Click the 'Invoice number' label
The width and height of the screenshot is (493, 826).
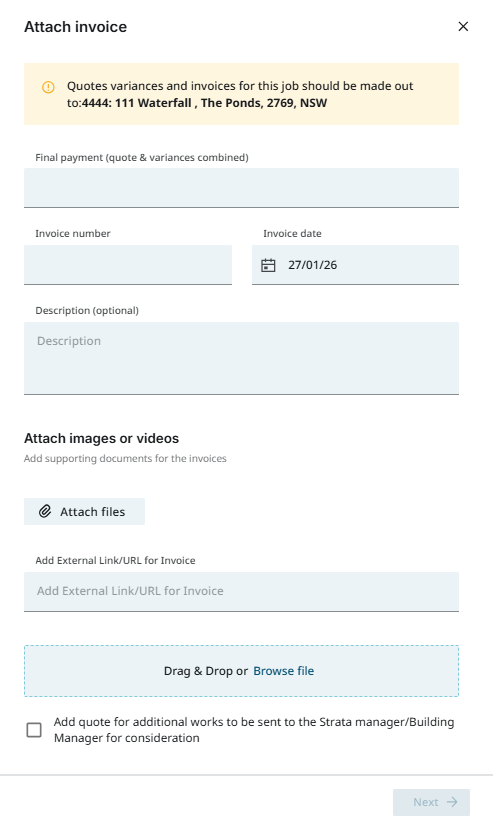73,233
